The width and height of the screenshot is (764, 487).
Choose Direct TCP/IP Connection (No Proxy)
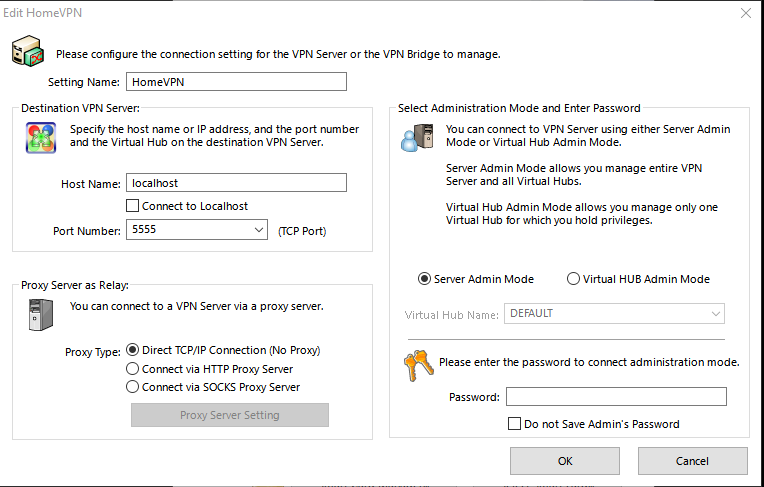(x=133, y=350)
